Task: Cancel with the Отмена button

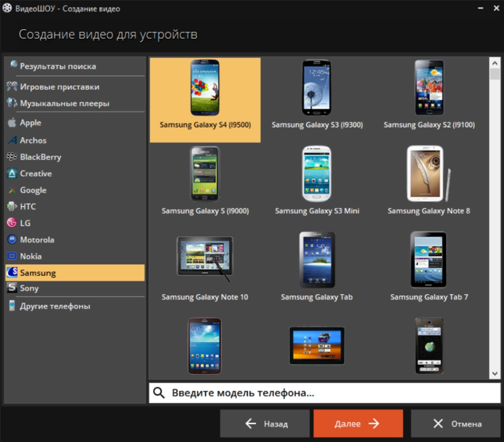Action: (x=455, y=424)
